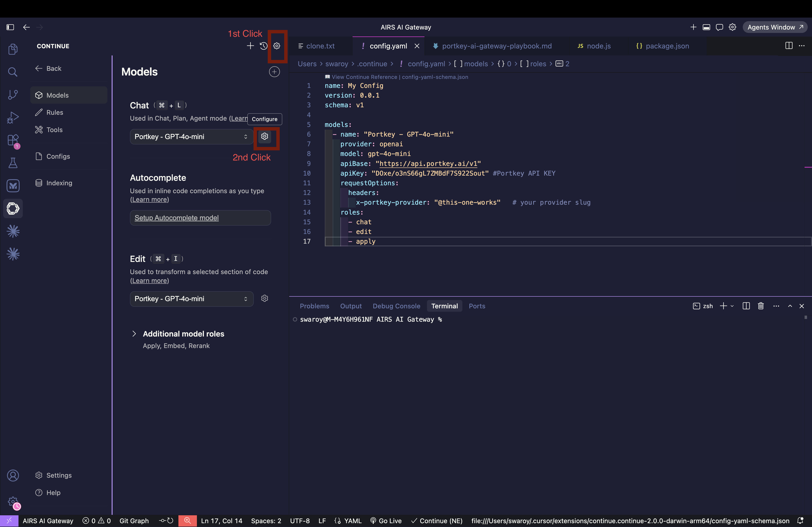Select Configs in Continue settings menu
Screen dimensions: 812x527
[x=68, y=156]
